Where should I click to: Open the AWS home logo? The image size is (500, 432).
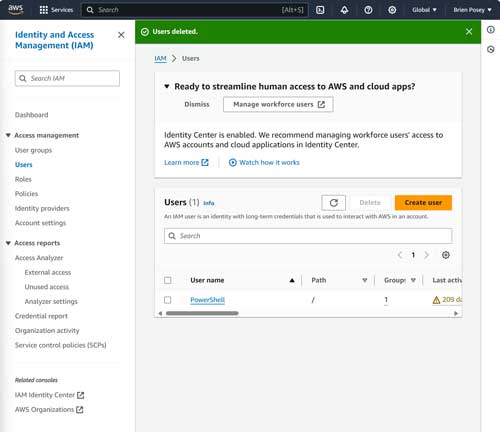pos(16,10)
